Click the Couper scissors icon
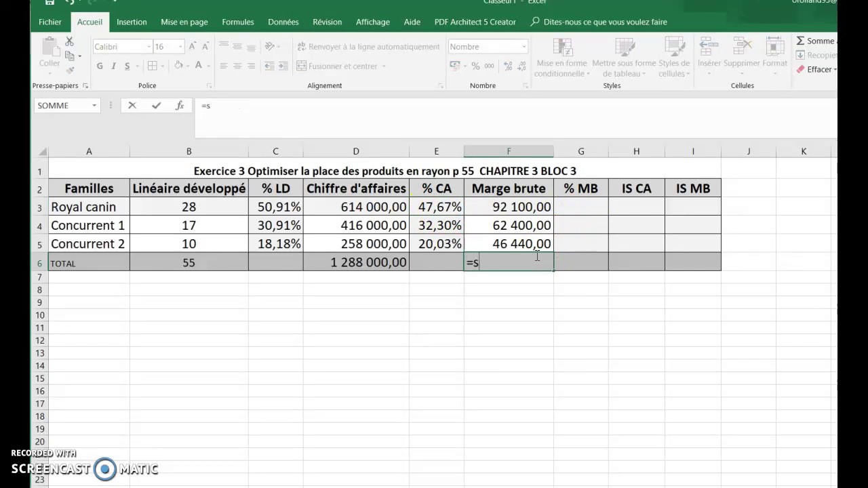Image resolution: width=868 pixels, height=488 pixels. click(x=69, y=42)
